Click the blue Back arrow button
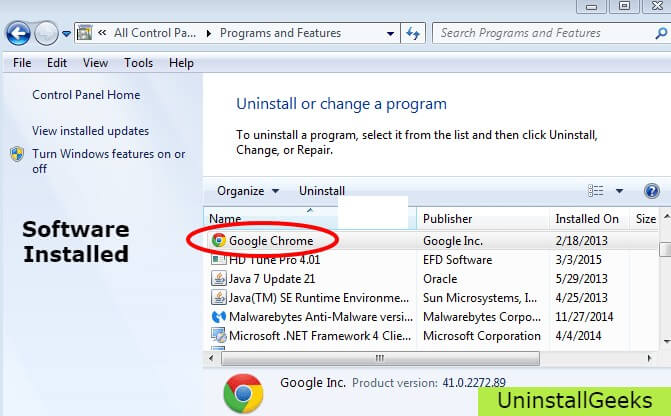671x416 pixels. pyautogui.click(x=18, y=33)
